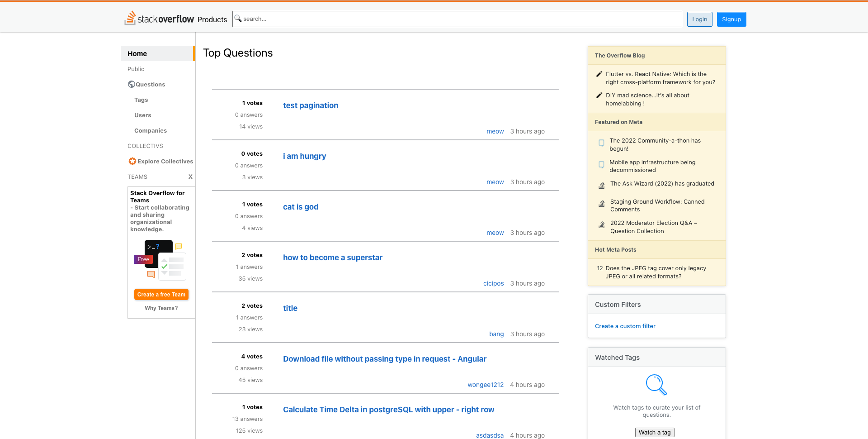
Task: Open Companies in the sidebar
Action: 151,130
